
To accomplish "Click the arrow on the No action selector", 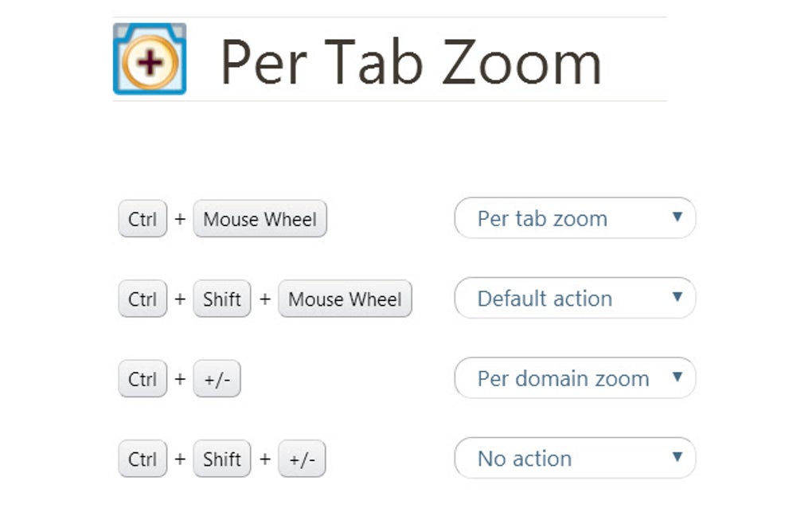I will tap(677, 458).
